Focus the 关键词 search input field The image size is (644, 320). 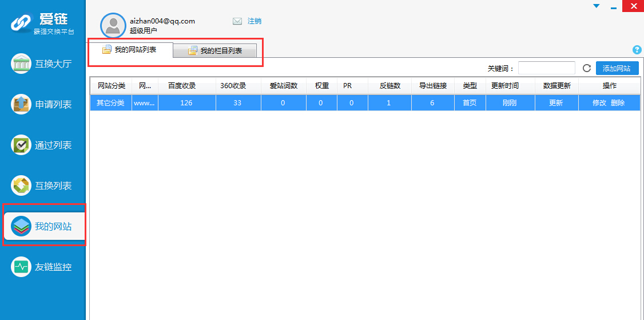coord(546,68)
